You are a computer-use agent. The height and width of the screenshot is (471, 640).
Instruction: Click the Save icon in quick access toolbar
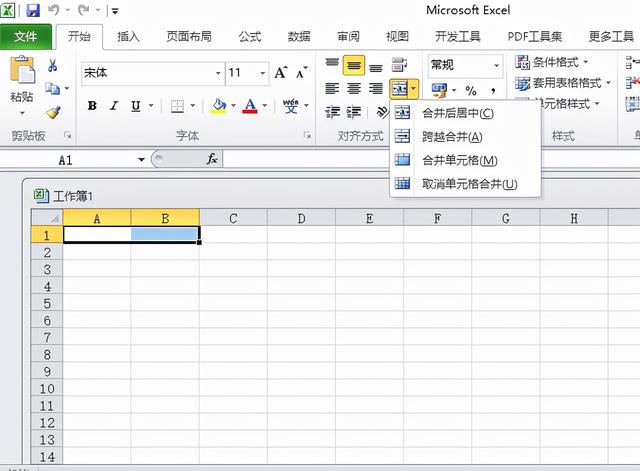(33, 10)
